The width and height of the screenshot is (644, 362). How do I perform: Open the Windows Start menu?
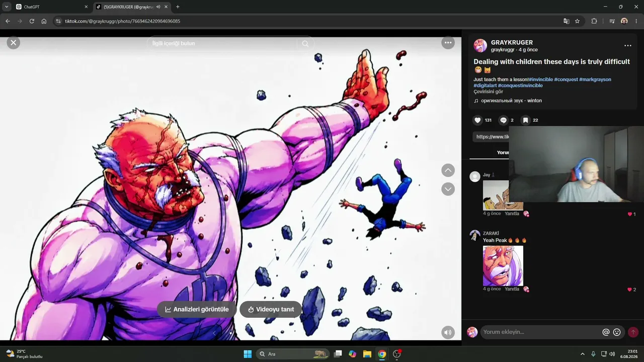248,354
